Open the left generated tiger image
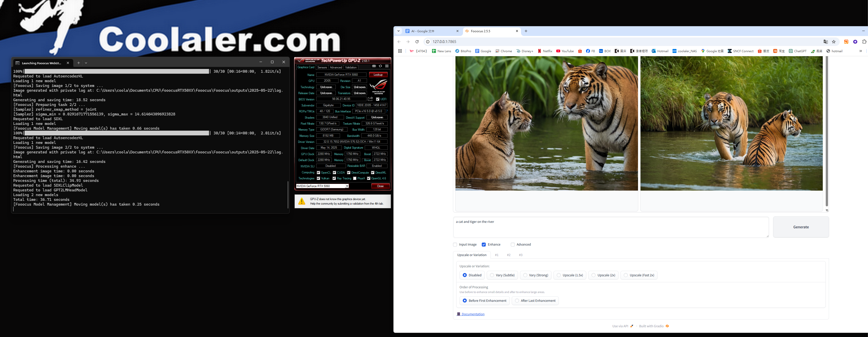Viewport: 868px width, 337px height. pyautogui.click(x=546, y=124)
